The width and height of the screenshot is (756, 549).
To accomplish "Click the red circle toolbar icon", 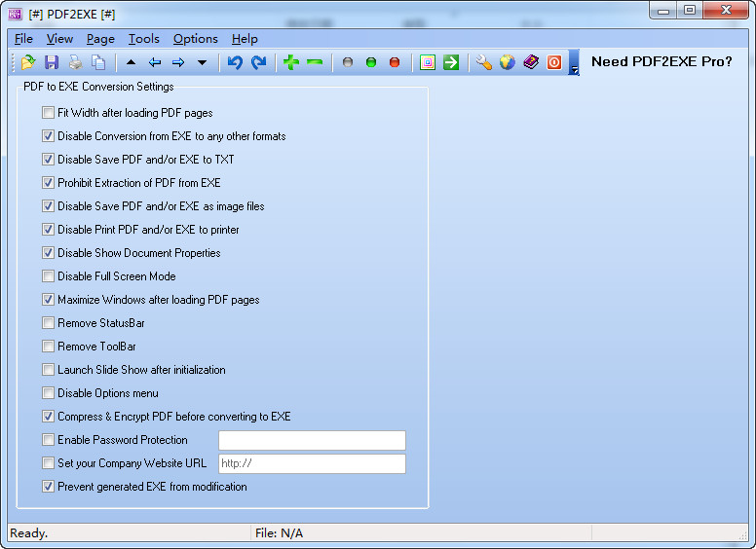I will point(395,62).
